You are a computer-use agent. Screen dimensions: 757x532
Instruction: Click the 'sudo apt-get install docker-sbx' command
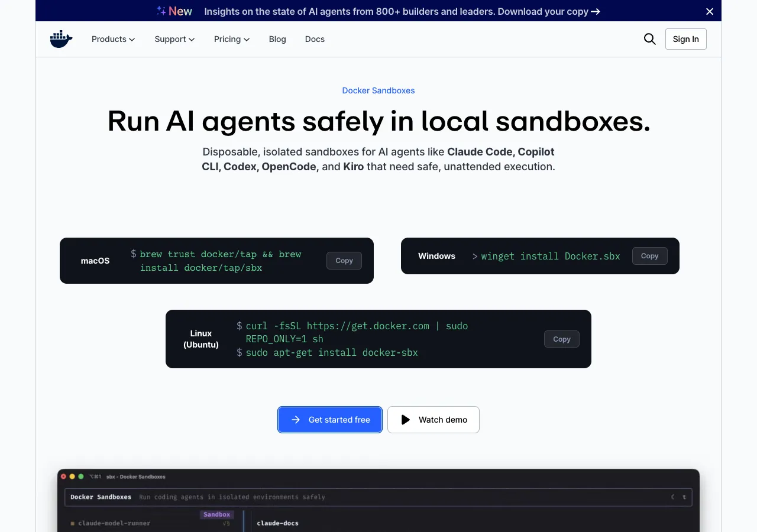(332, 352)
